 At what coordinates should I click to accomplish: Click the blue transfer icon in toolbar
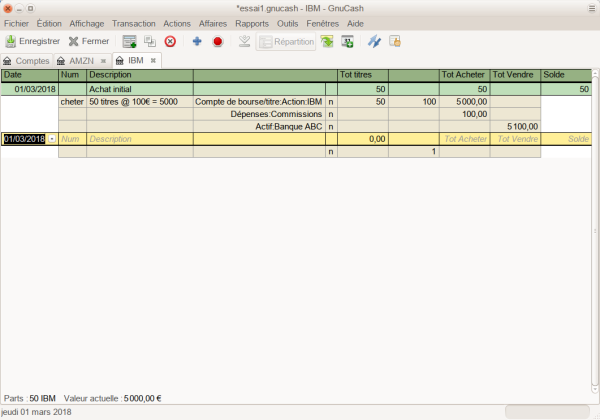[x=374, y=41]
